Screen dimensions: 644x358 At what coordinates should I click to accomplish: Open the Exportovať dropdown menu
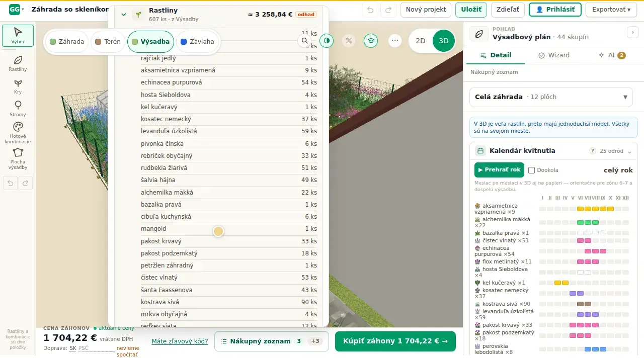click(611, 10)
